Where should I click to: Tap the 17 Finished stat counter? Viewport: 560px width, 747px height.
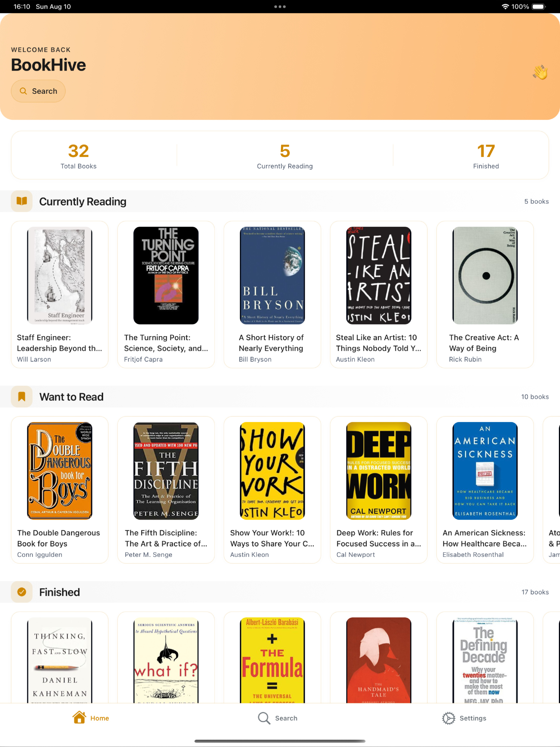(x=486, y=155)
